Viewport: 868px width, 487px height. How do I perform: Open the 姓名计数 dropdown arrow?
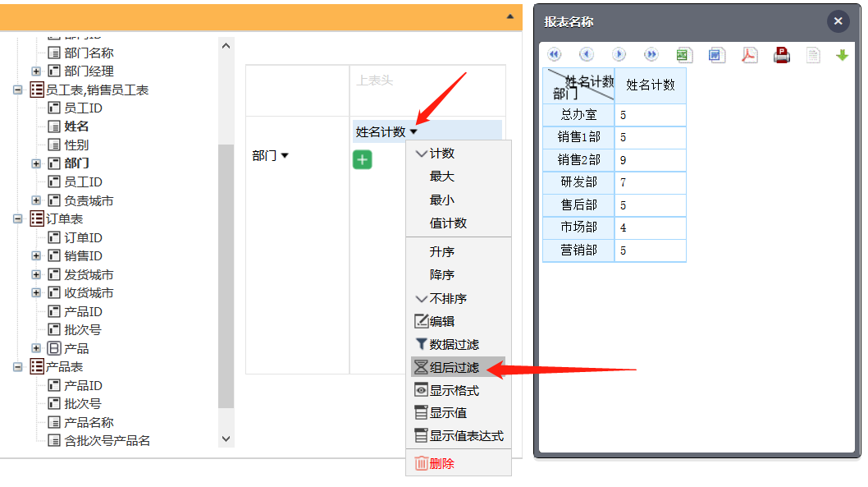click(413, 132)
